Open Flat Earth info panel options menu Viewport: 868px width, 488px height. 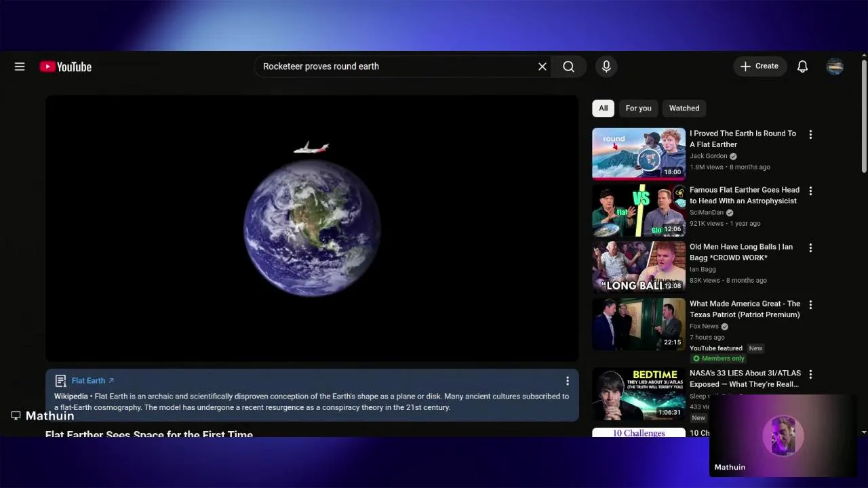click(x=568, y=381)
